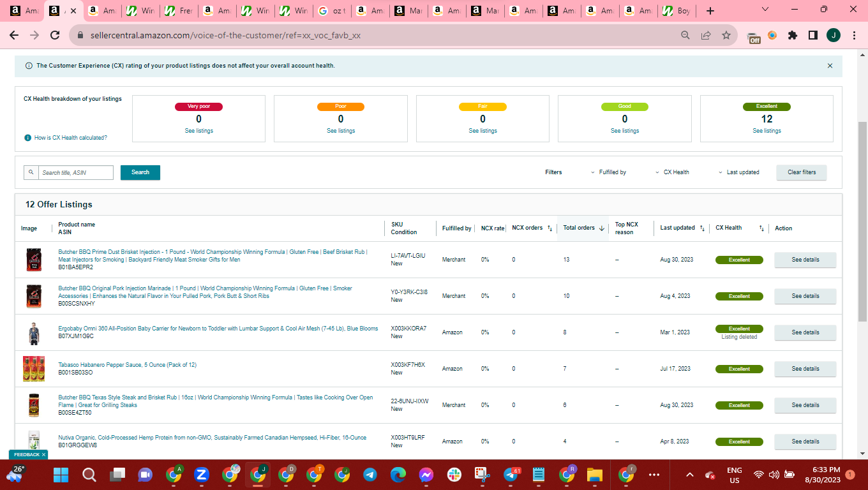868x490 pixels.
Task: Click the Search button
Action: (140, 172)
